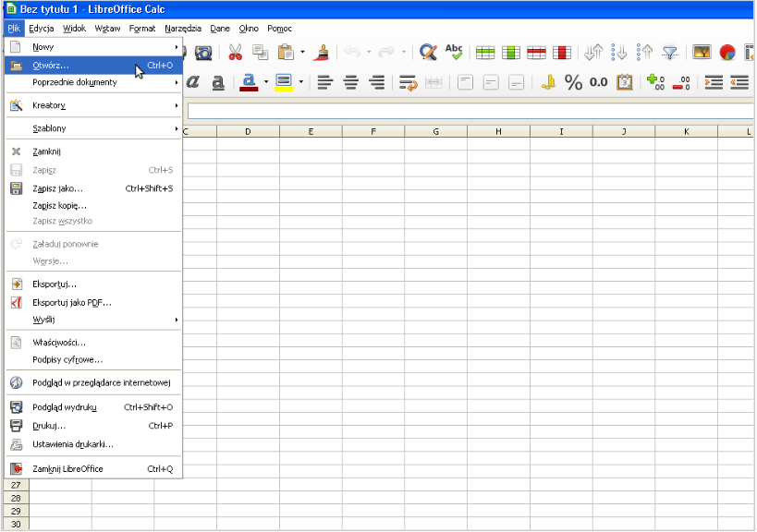Run spelling check Abc icon

tap(454, 52)
